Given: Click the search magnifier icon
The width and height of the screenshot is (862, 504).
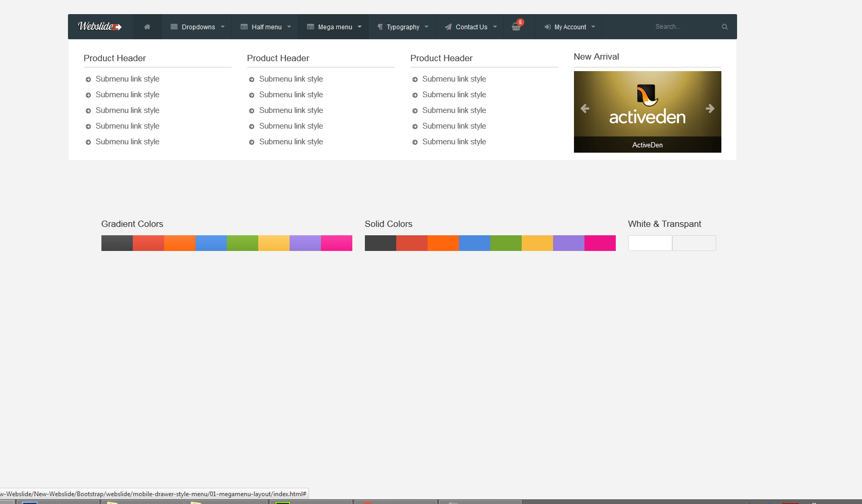Looking at the screenshot, I should pos(725,27).
